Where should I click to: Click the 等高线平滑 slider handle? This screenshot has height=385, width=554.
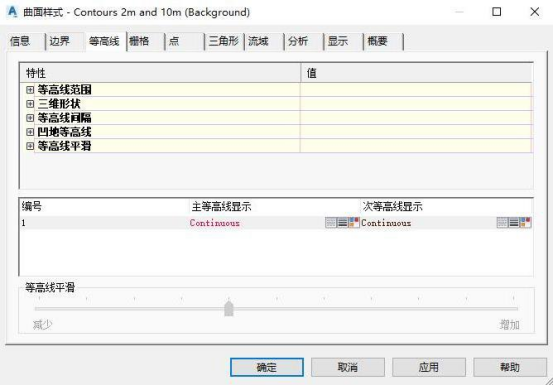(x=229, y=308)
